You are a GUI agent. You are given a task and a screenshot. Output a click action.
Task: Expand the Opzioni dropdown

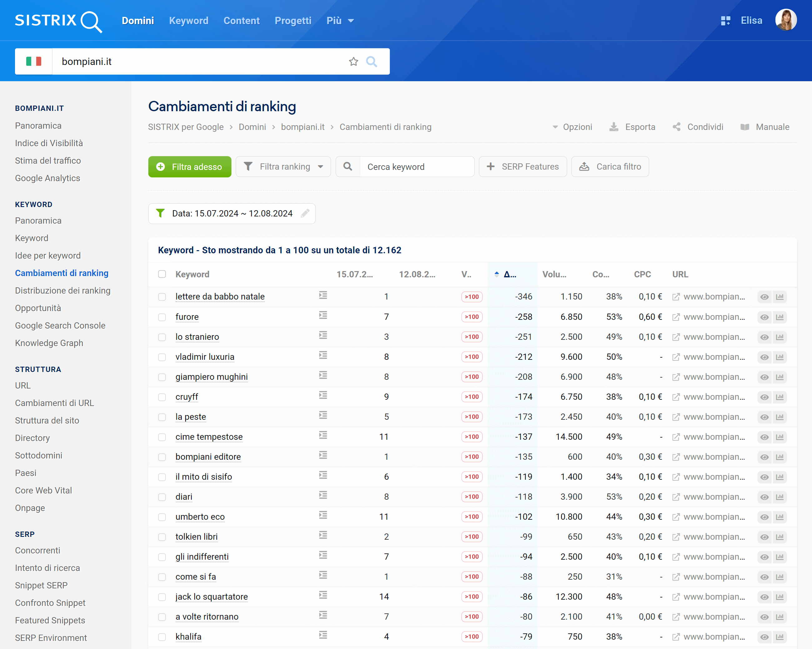[572, 127]
